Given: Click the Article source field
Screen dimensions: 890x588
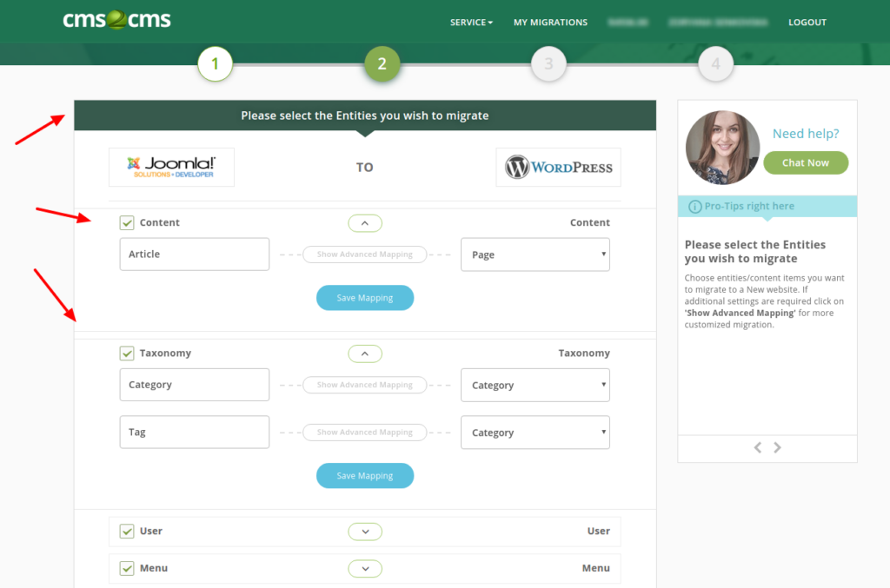Looking at the screenshot, I should (x=195, y=254).
